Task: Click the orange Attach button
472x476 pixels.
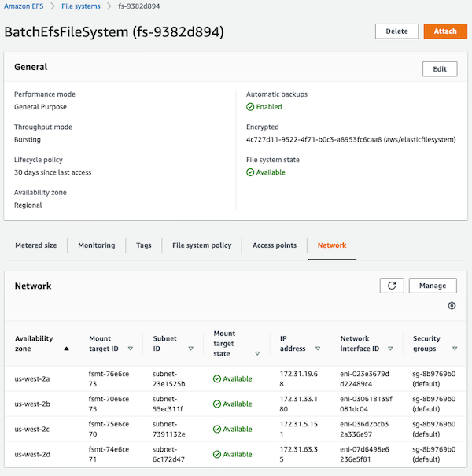Action: point(445,31)
